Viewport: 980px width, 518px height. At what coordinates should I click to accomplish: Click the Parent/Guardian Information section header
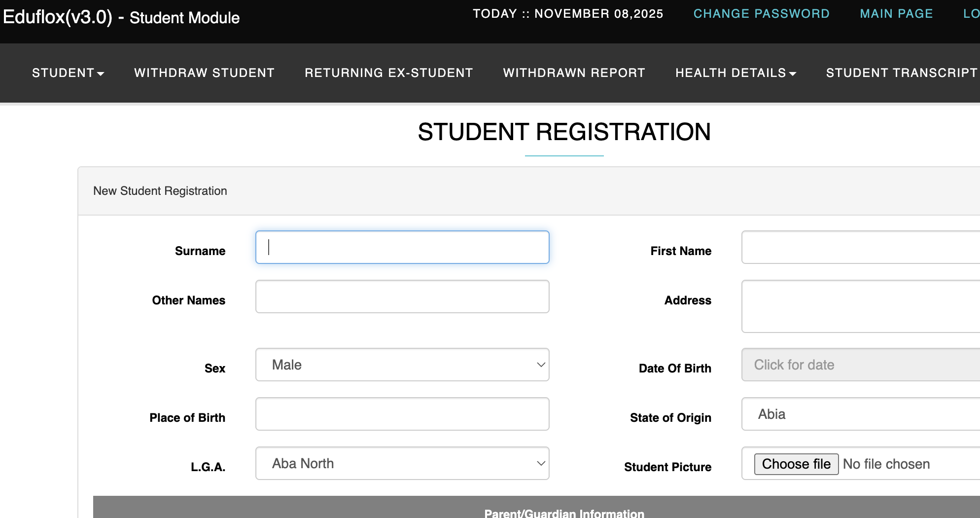tap(564, 513)
